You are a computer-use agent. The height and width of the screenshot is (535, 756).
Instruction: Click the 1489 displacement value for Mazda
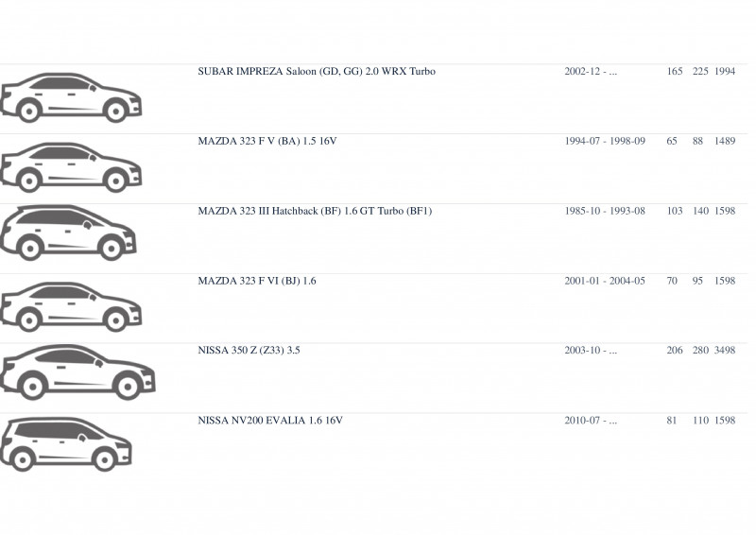[x=725, y=142]
